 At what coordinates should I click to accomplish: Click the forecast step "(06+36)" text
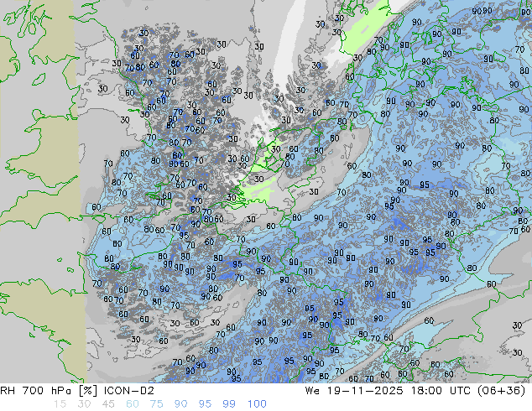tap(502, 391)
